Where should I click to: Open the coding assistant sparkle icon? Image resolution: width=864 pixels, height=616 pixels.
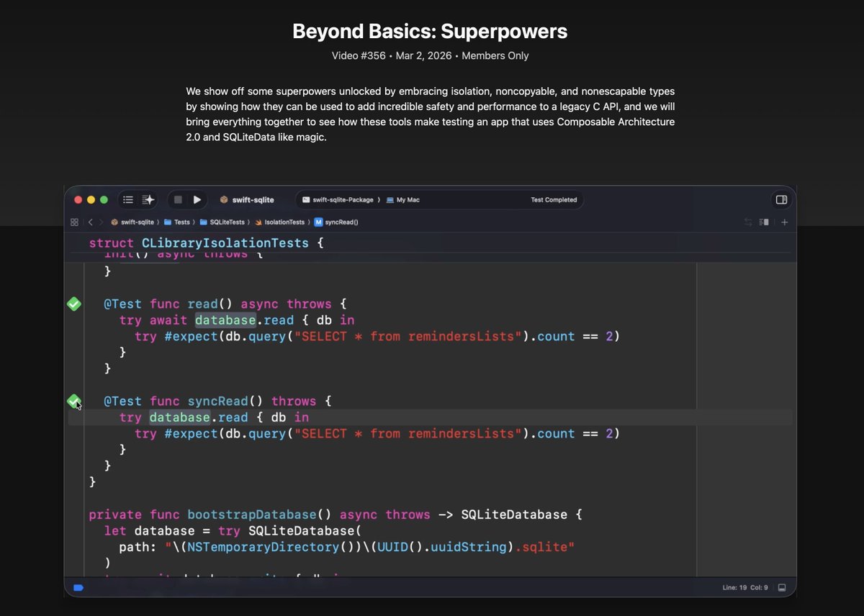pos(148,200)
